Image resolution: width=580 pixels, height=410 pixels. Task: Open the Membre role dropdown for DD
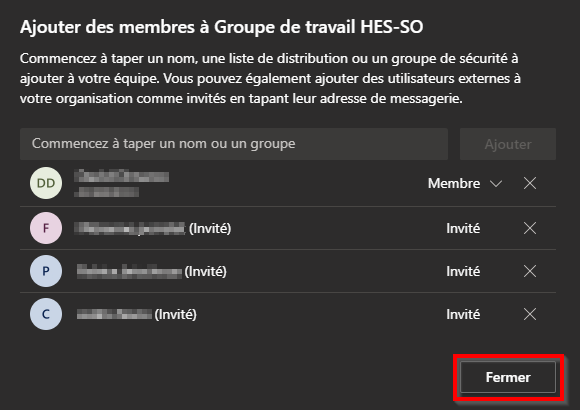click(x=465, y=183)
